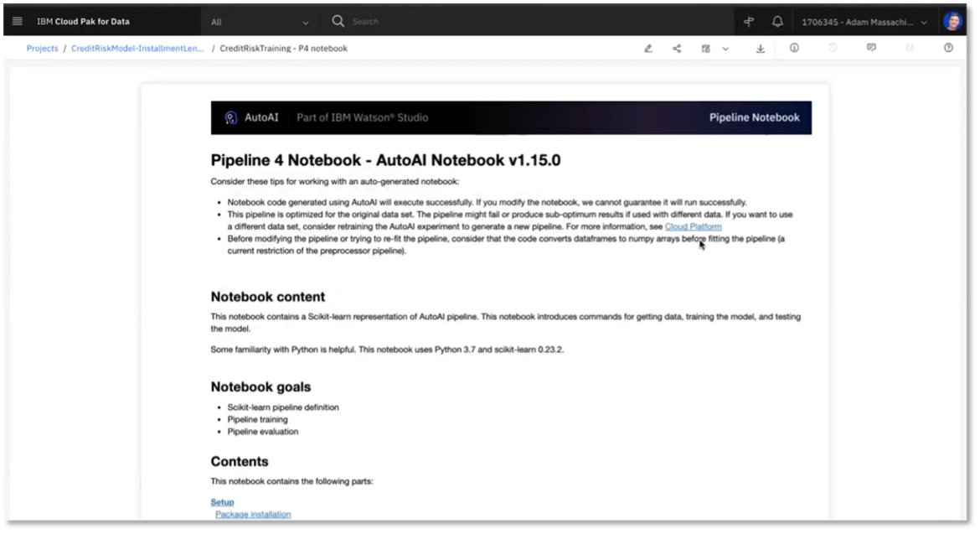Click the version history icon

(833, 48)
